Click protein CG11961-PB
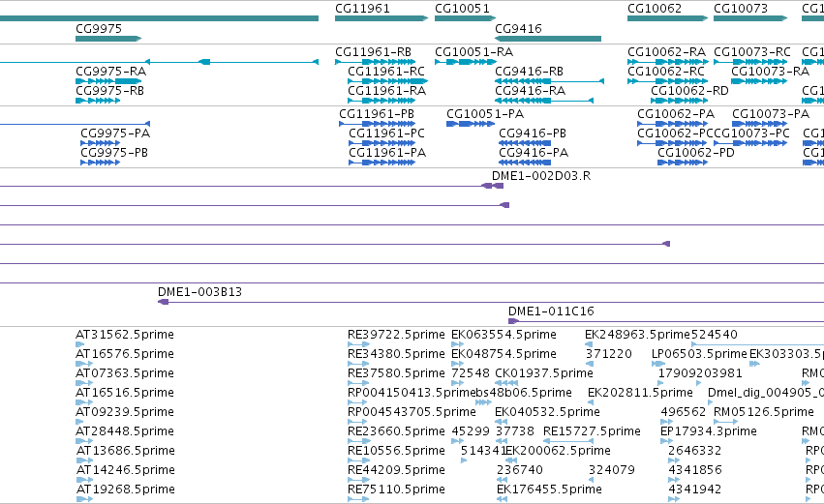 tap(378, 124)
